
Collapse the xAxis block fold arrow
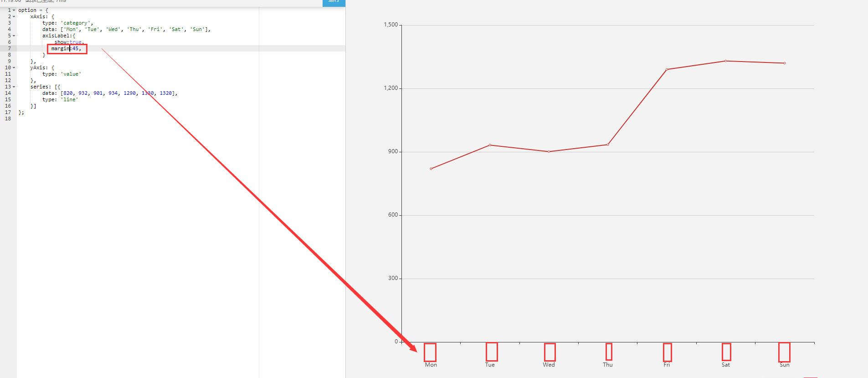pos(14,16)
